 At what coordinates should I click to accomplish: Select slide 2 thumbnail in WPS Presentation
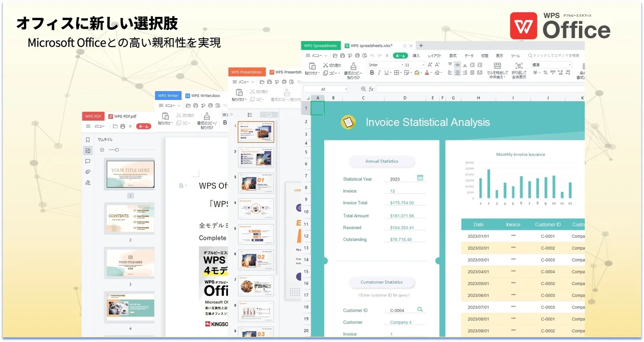(256, 157)
